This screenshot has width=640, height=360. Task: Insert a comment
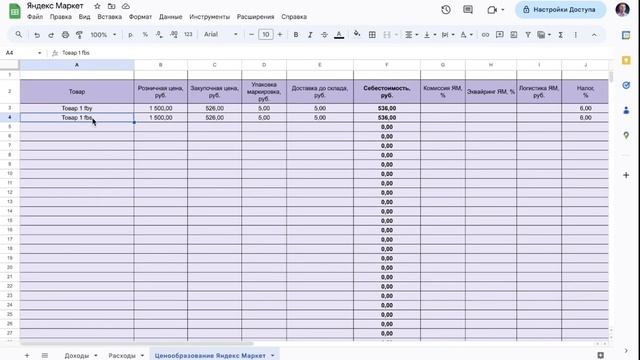[499, 35]
